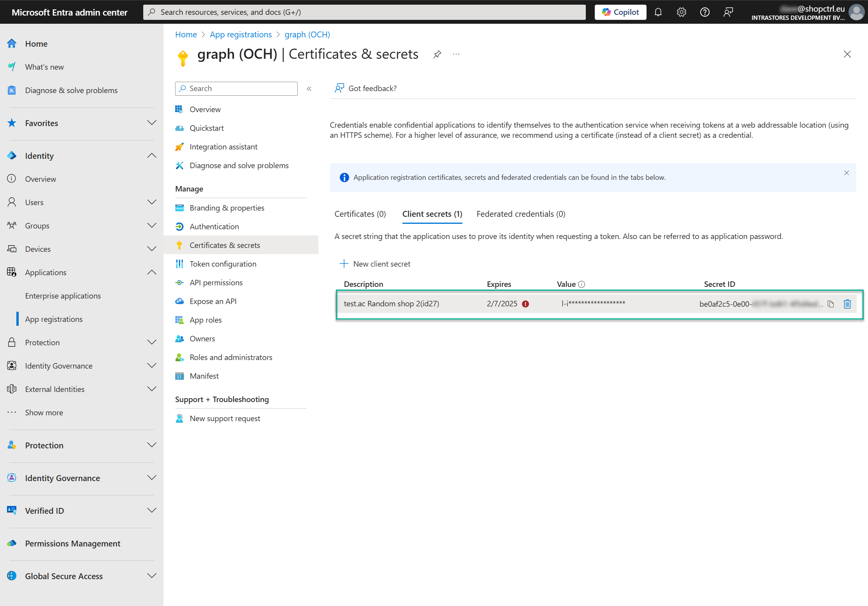Open the notifications bell

(658, 12)
